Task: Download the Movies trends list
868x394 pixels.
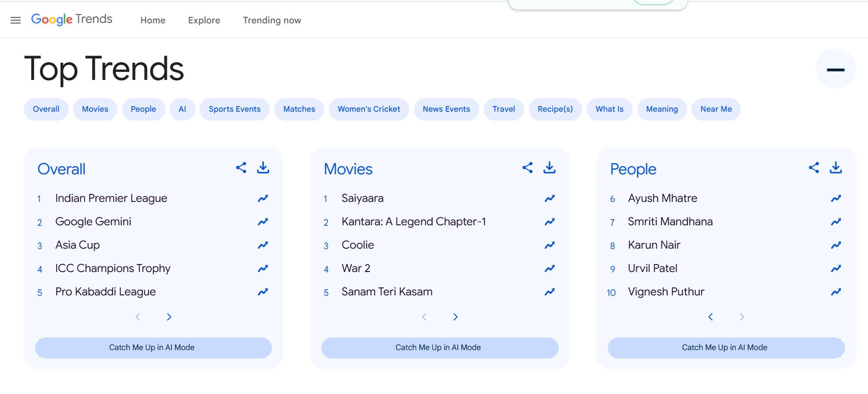Action: pos(549,168)
